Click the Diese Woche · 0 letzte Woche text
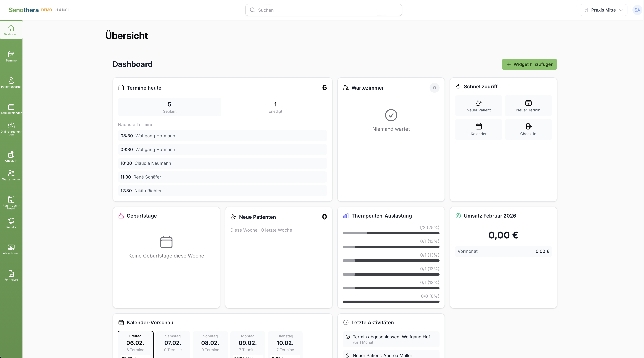The height and width of the screenshot is (358, 644). (261, 230)
